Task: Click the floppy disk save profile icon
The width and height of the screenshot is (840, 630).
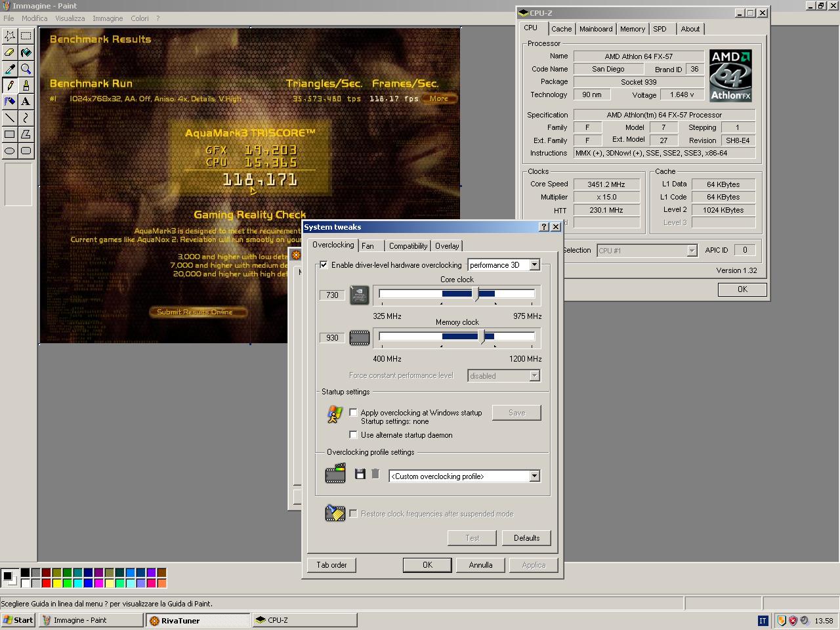Action: click(360, 474)
